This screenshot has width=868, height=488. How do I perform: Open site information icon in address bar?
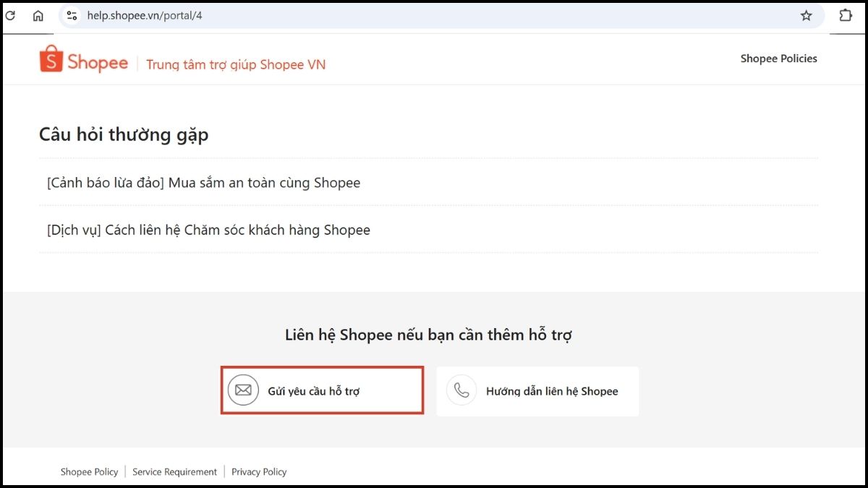[72, 15]
